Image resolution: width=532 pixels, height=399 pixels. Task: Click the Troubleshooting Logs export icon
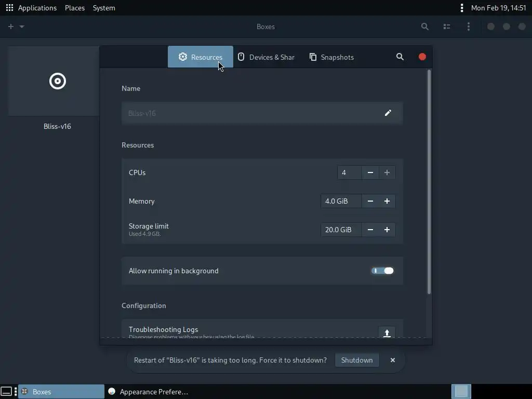(x=387, y=332)
